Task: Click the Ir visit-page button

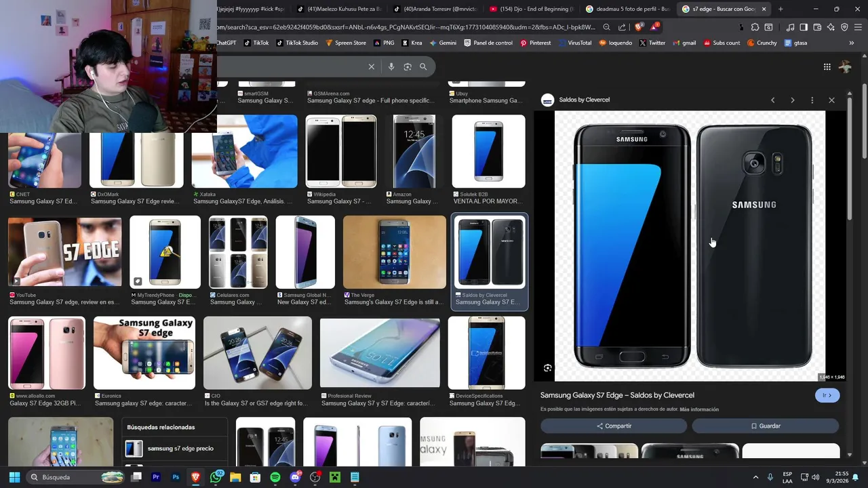Action: [827, 395]
